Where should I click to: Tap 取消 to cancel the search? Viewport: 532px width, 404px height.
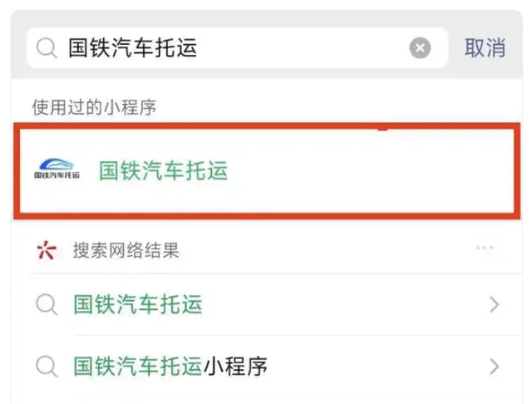click(485, 47)
